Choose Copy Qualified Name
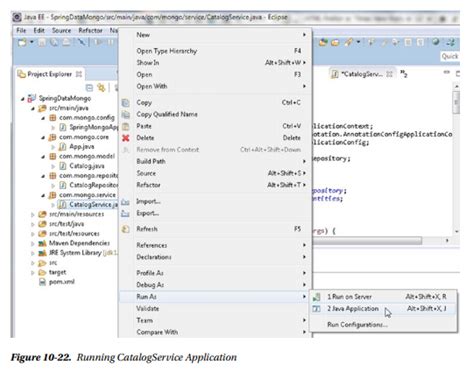This screenshot has height=372, width=474. coord(215,114)
